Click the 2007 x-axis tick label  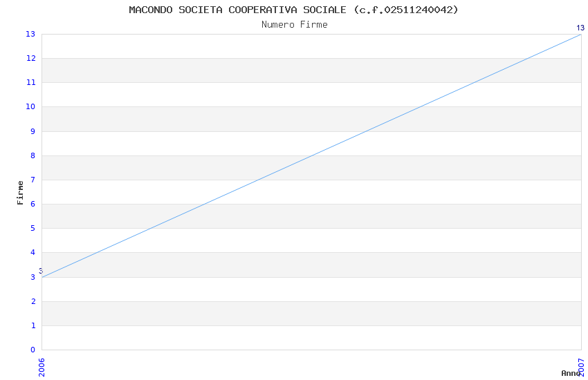pyautogui.click(x=581, y=368)
